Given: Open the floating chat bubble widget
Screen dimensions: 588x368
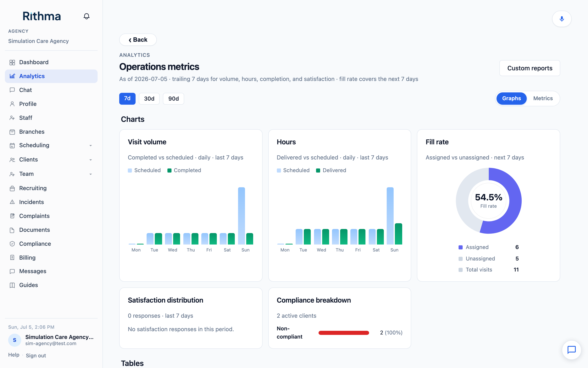Looking at the screenshot, I should pyautogui.click(x=571, y=350).
